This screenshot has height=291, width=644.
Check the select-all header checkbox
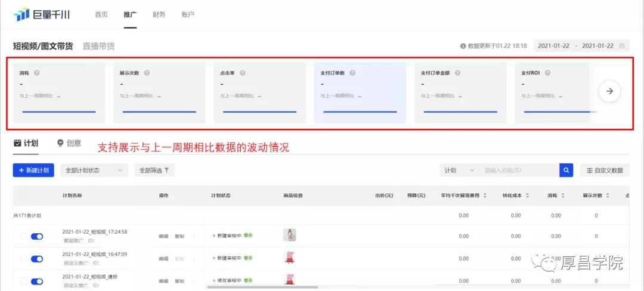[24, 196]
